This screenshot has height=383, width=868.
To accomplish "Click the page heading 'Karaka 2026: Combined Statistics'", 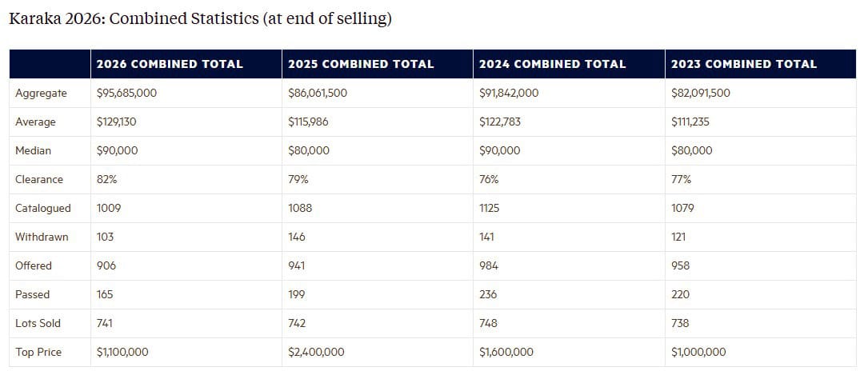I will [x=200, y=18].
